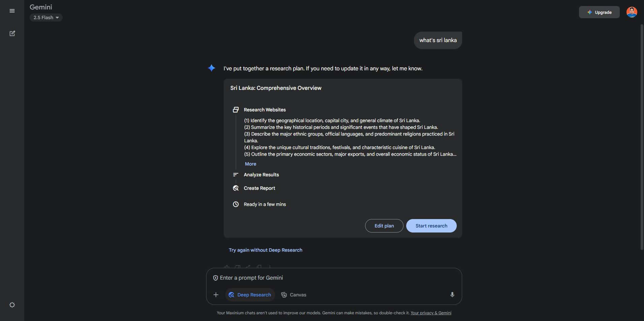
Task: Click the Edit plan button
Action: pos(384,226)
